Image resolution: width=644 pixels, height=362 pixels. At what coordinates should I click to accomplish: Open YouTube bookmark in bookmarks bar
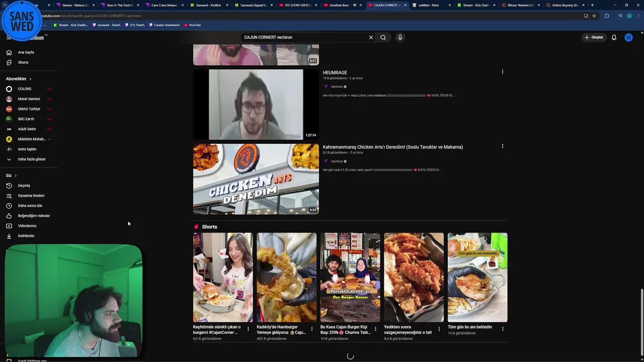point(192,25)
